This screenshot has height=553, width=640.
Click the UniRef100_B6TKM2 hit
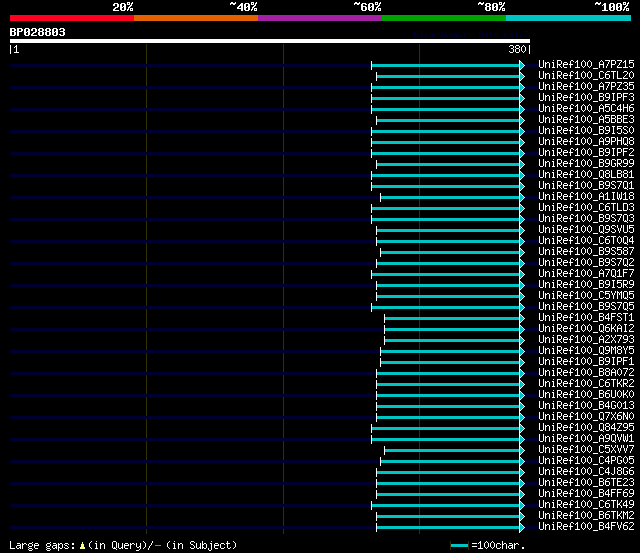[586, 516]
